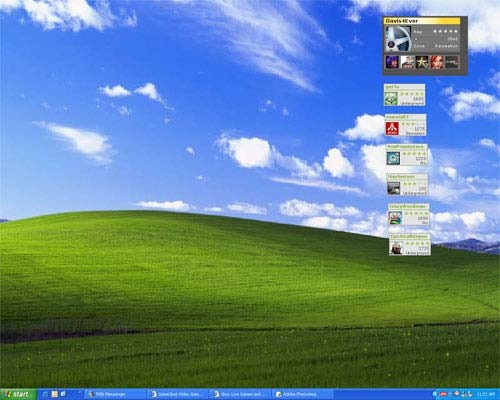Image resolution: width=500 pixels, height=400 pixels.
Task: Click the yellow gamertag title bar of large gamercard
Action: pyautogui.click(x=422, y=21)
